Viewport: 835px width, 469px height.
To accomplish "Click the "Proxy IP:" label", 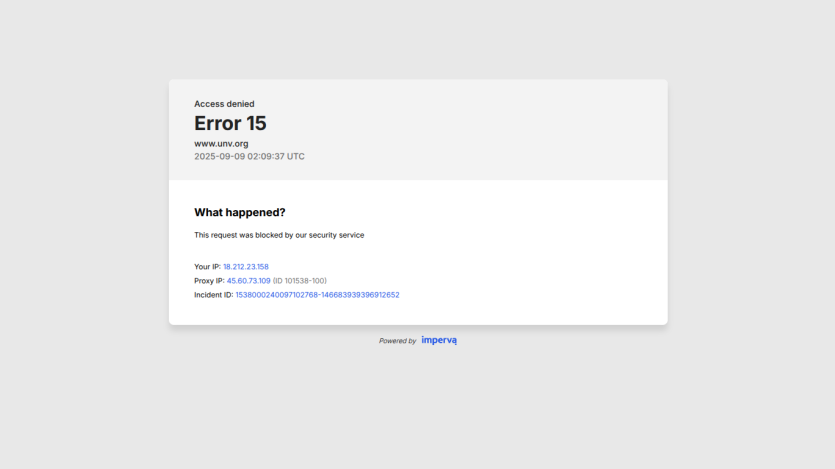I will pos(209,281).
